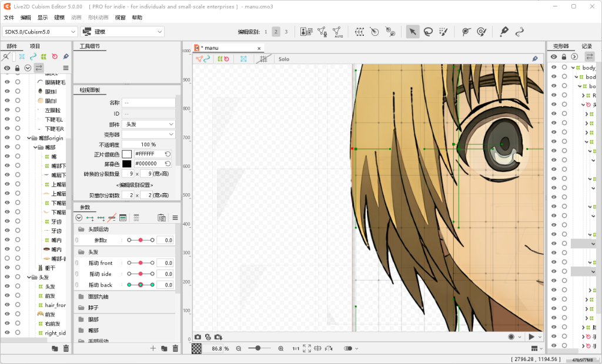The image size is (602, 364).
Task: Click the 名称 name input field
Action: pyautogui.click(x=149, y=103)
